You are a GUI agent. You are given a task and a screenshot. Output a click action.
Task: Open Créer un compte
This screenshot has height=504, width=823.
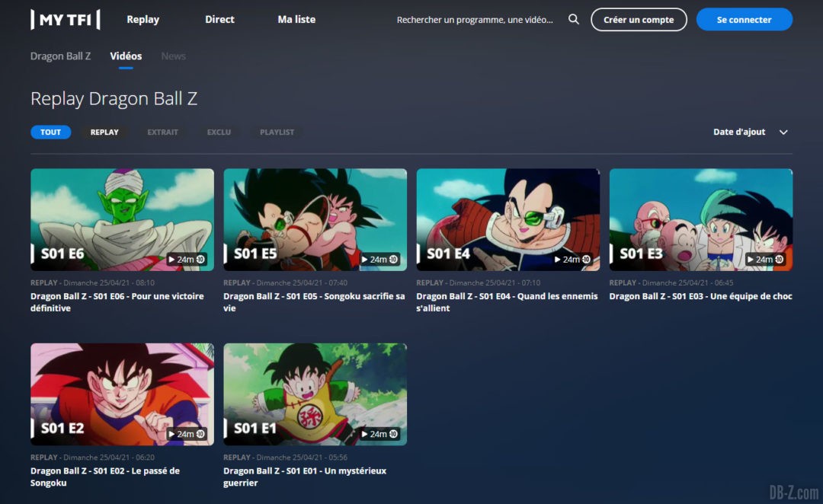point(639,19)
